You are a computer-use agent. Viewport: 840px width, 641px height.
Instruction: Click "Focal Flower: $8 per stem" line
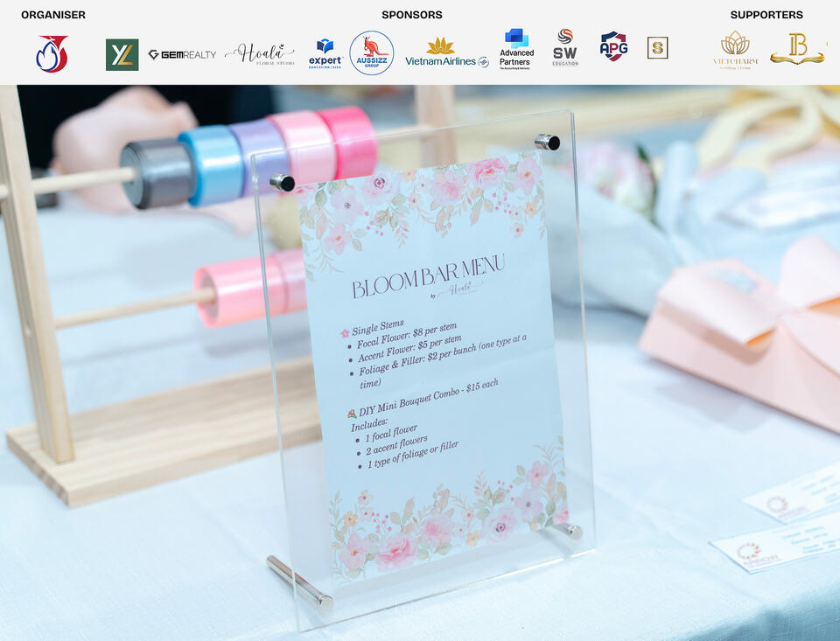pos(407,335)
